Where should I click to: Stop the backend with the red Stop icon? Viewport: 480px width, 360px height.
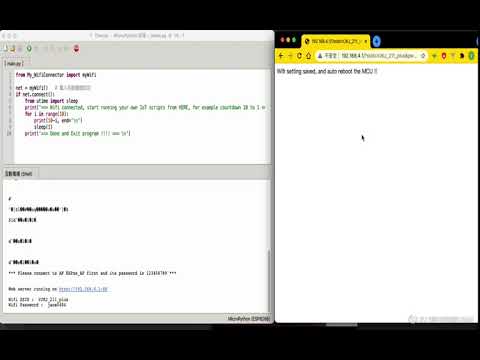(x=76, y=49)
